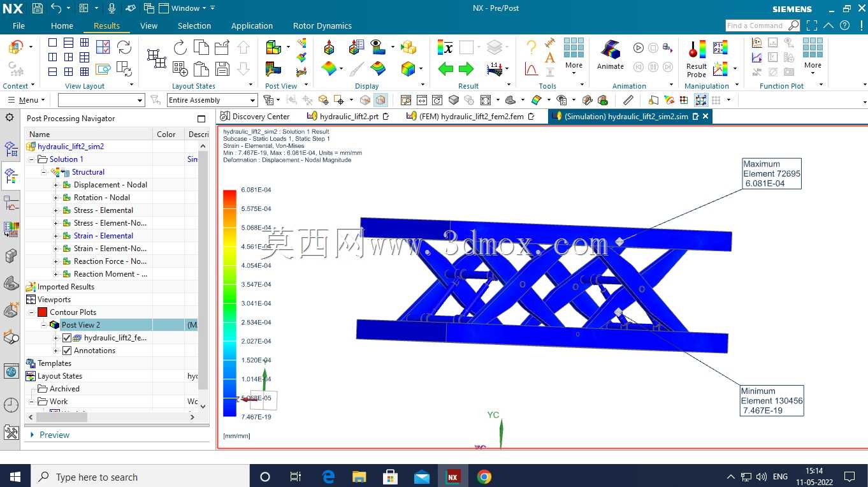Select the Reaction Force result in the navigator

(x=110, y=261)
